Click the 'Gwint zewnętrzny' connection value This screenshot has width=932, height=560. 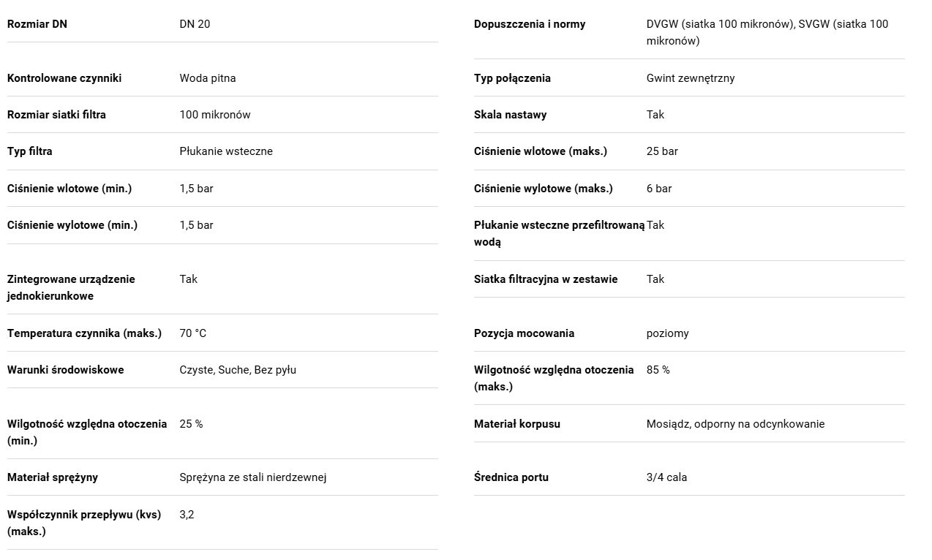point(691,78)
